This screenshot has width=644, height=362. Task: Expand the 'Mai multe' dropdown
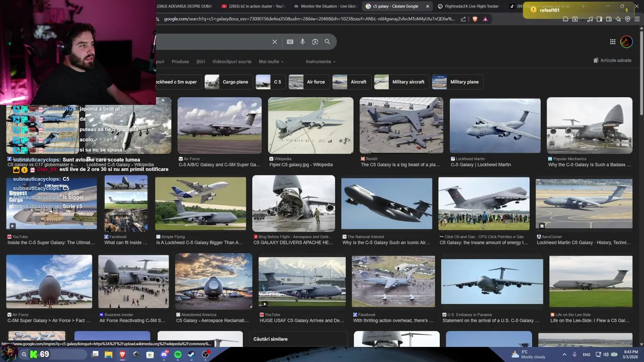[x=271, y=61]
